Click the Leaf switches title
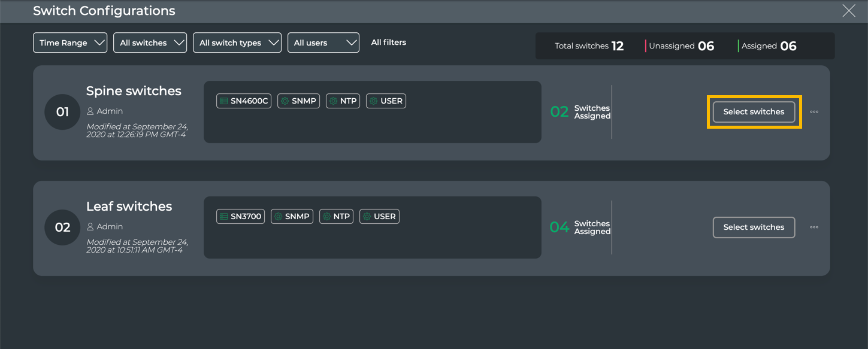This screenshot has width=868, height=349. [129, 207]
